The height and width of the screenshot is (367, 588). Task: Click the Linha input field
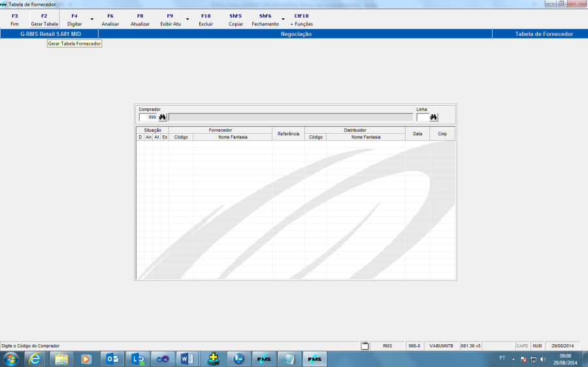click(x=423, y=118)
